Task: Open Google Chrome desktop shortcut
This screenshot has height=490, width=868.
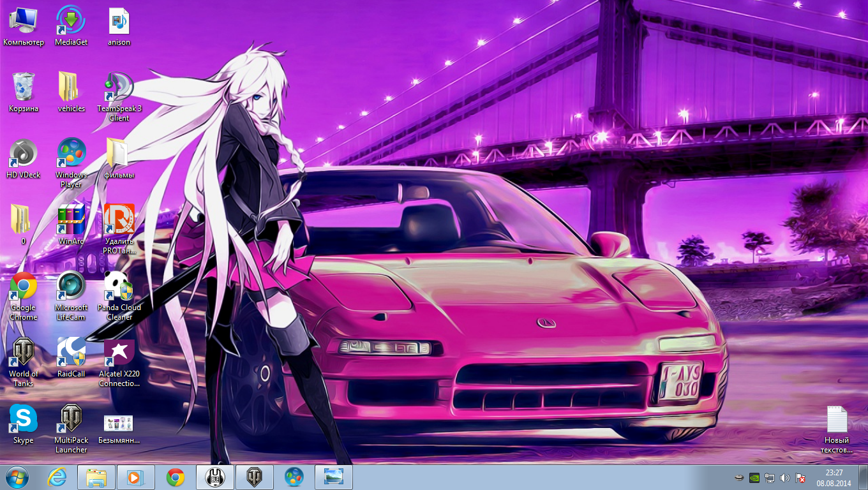Action: (24, 295)
